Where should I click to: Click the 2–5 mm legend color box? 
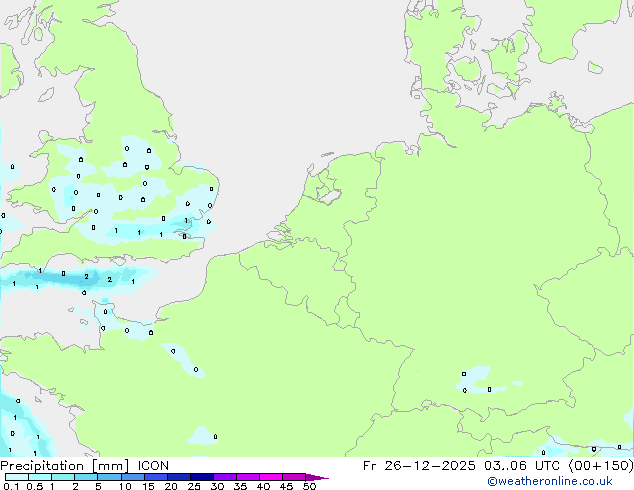pos(86,477)
